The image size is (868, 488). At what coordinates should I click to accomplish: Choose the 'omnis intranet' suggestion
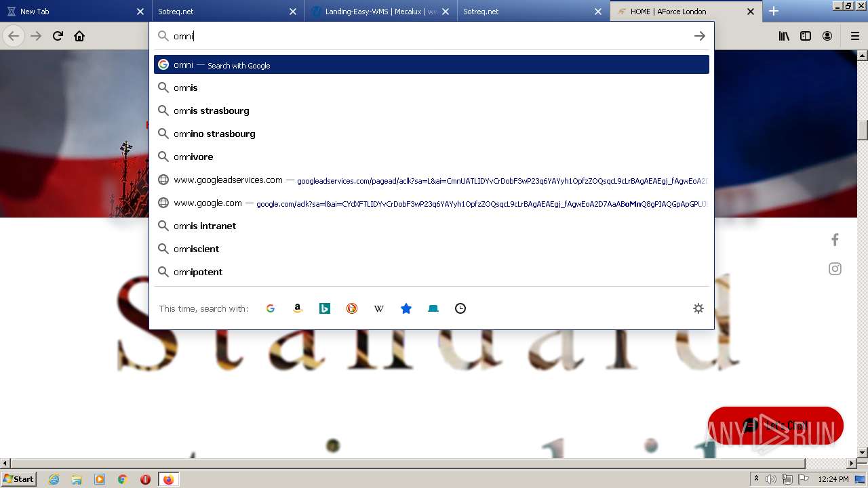coord(431,226)
